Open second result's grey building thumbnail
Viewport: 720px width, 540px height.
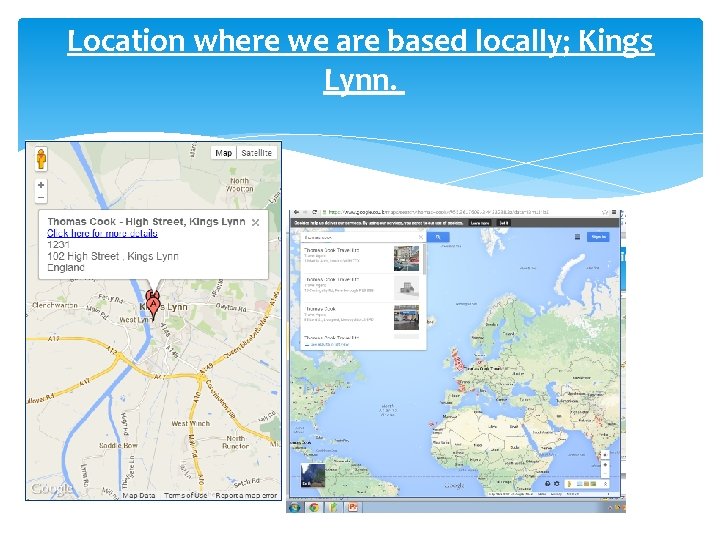(406, 287)
